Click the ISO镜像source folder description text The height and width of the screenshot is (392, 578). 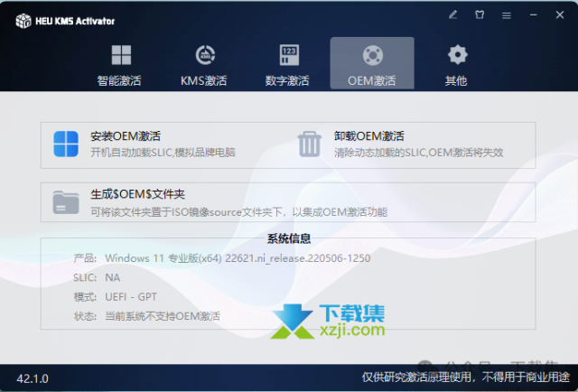239,211
